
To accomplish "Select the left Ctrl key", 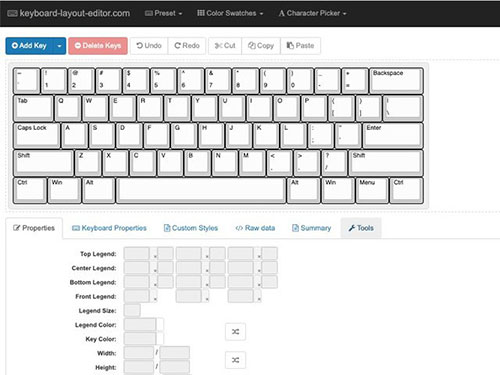I will pyautogui.click(x=30, y=190).
